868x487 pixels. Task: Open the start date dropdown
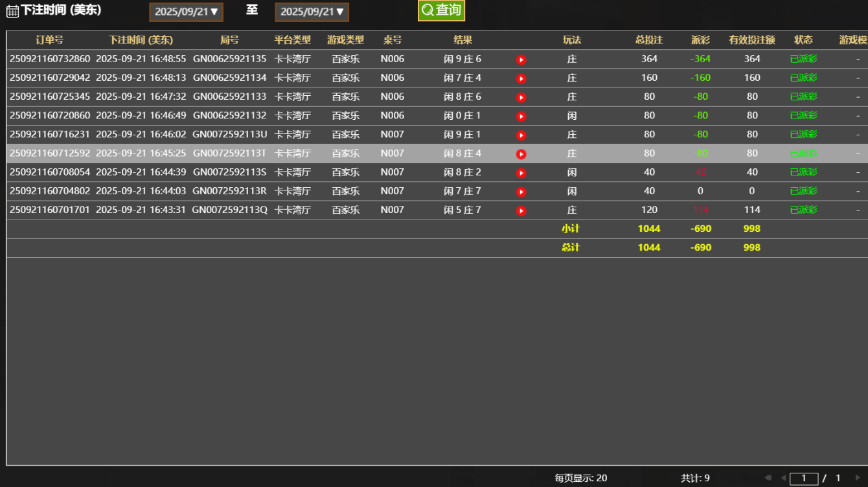tap(187, 12)
